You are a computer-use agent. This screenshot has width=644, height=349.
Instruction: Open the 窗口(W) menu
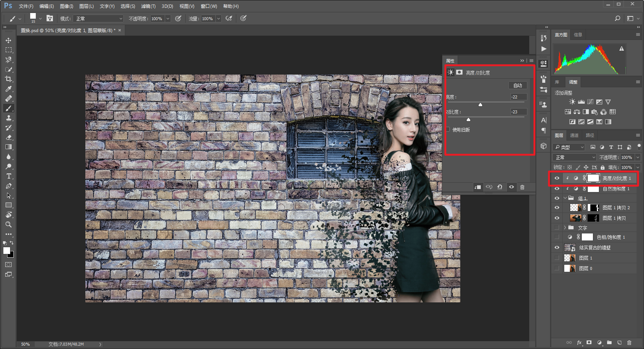209,6
